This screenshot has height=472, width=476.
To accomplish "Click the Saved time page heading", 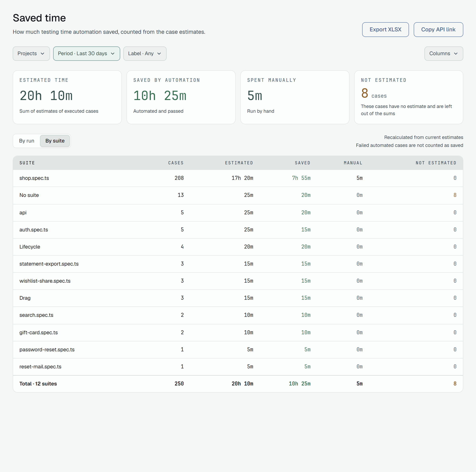I will pyautogui.click(x=39, y=18).
